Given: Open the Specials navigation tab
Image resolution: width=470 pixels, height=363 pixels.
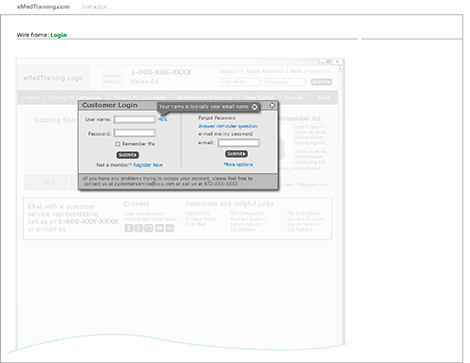Looking at the screenshot, I should click(293, 97).
